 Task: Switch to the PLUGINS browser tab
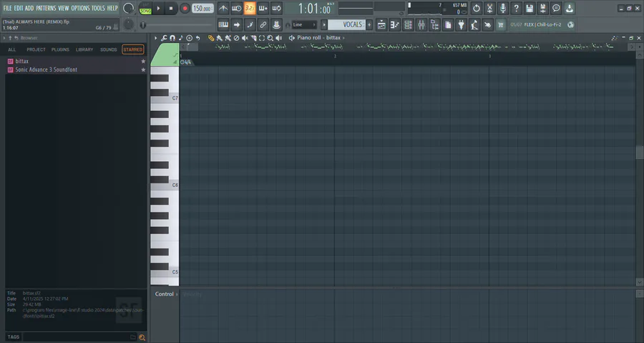coord(60,49)
